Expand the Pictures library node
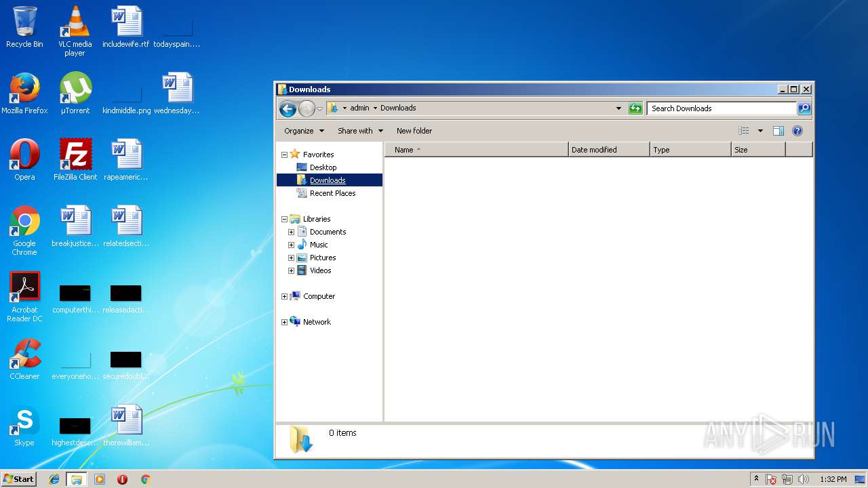Screen dimensions: 868x488 pyautogui.click(x=291, y=258)
